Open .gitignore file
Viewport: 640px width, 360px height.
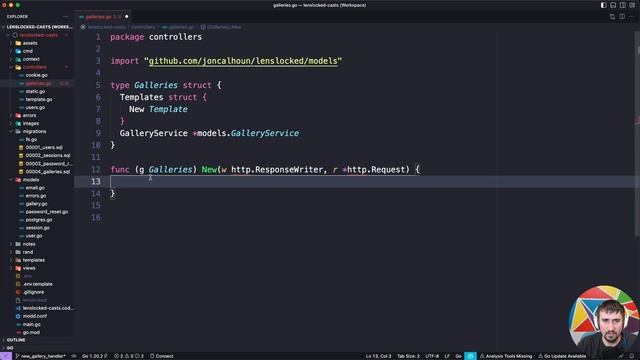33,292
